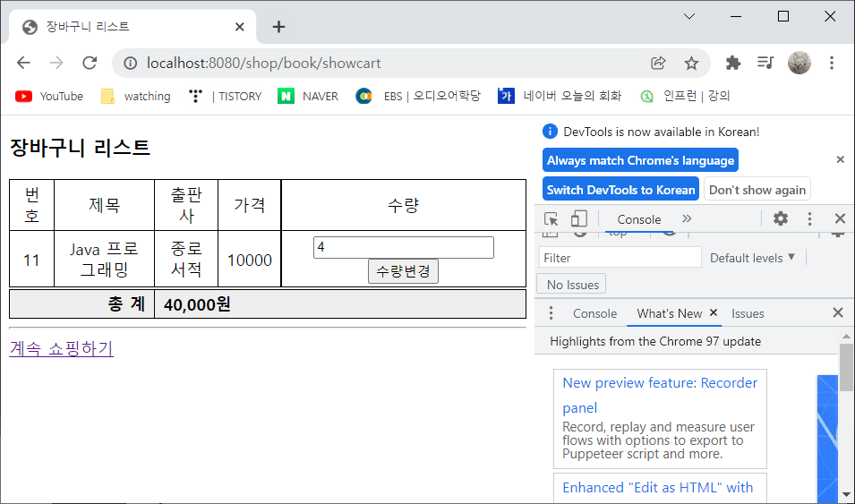Open a new browser tab

(278, 27)
